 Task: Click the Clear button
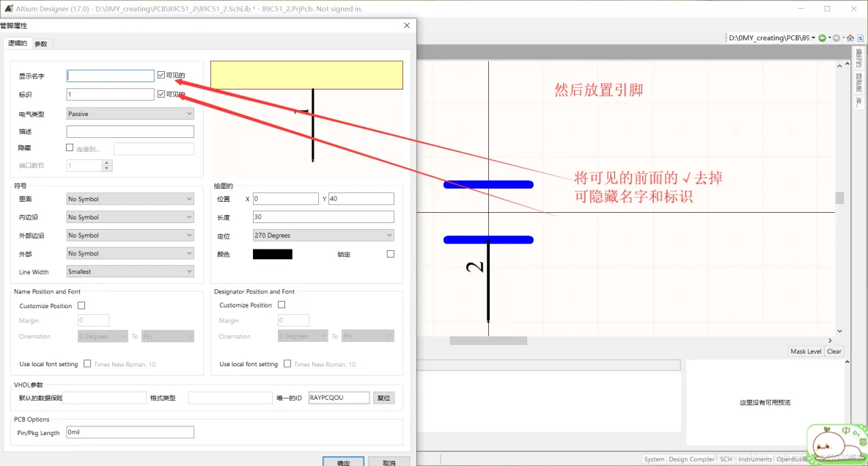(834, 352)
